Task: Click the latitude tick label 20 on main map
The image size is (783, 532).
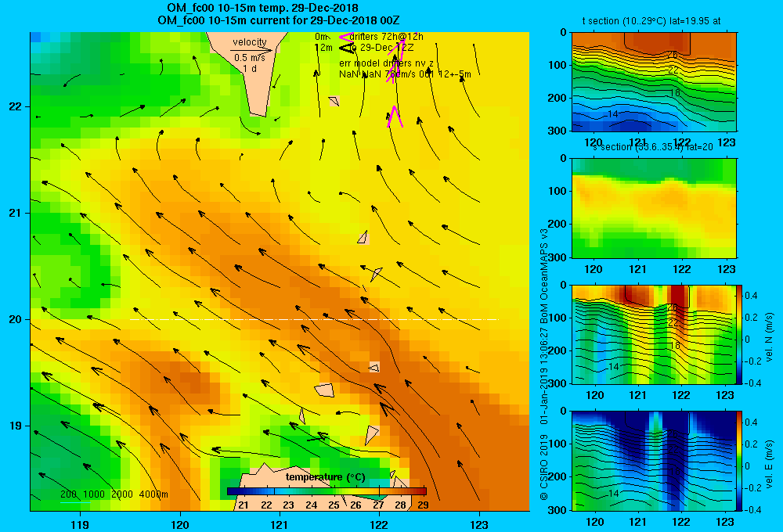Action: tap(16, 319)
